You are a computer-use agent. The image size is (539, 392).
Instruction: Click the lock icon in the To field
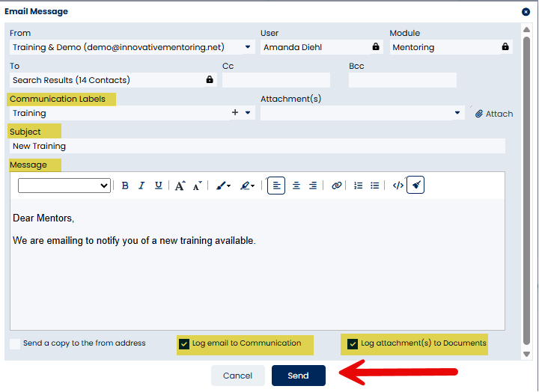pyautogui.click(x=210, y=80)
